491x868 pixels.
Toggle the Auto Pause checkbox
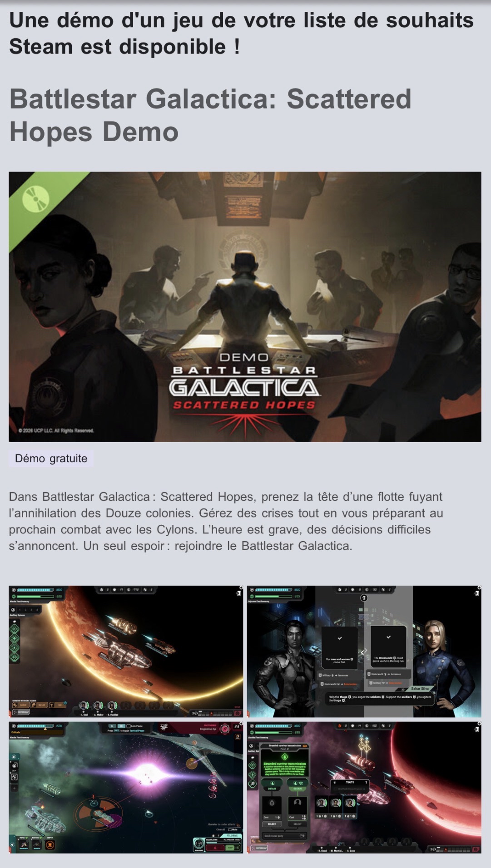(129, 726)
